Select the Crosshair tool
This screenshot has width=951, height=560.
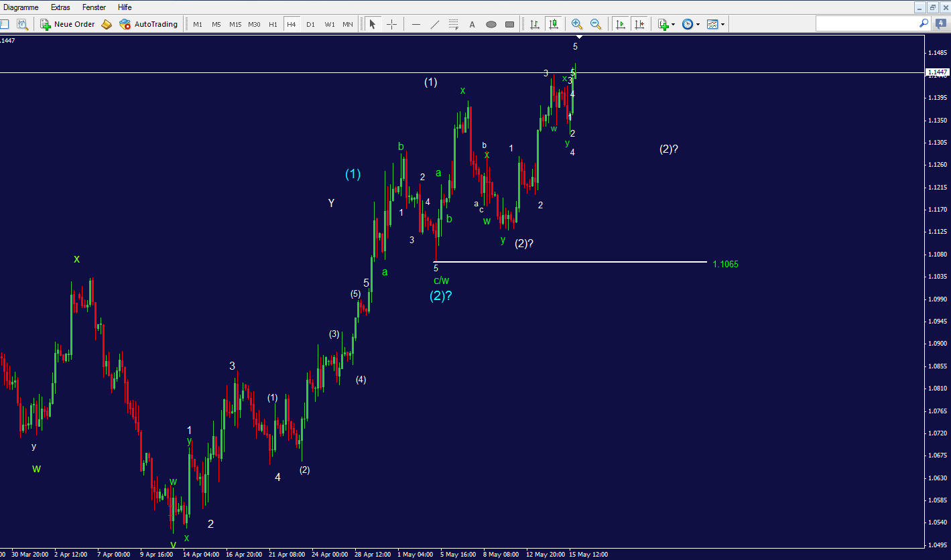pyautogui.click(x=392, y=24)
